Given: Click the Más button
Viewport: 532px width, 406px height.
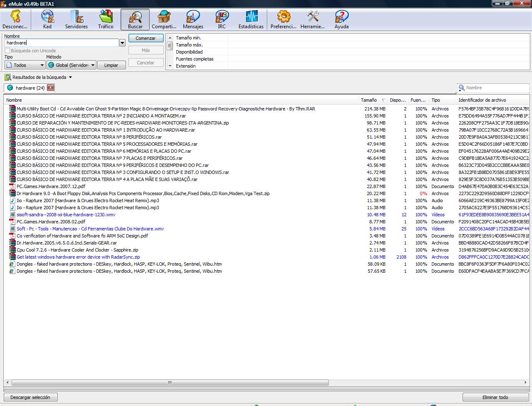Looking at the screenshot, I should click(145, 50).
